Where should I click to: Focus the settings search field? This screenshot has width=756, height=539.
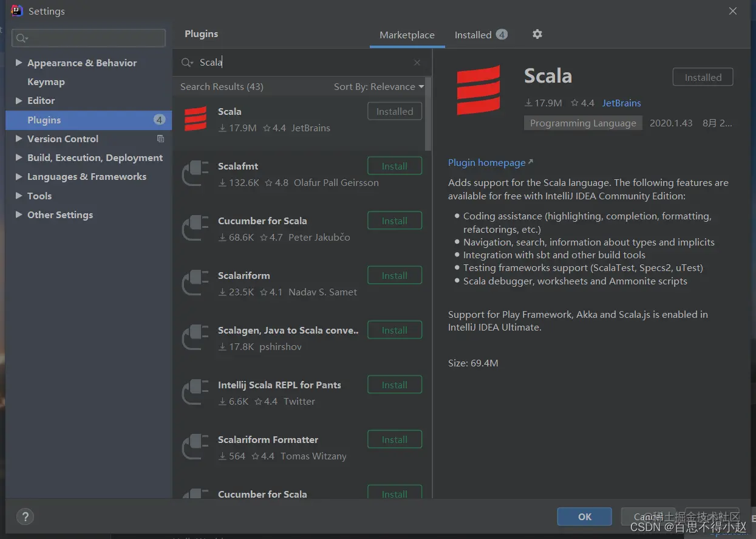click(x=89, y=38)
